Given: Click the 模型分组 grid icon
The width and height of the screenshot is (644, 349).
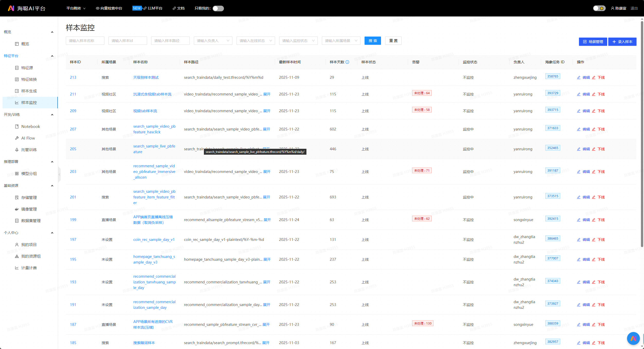Looking at the screenshot, I should (x=17, y=173).
